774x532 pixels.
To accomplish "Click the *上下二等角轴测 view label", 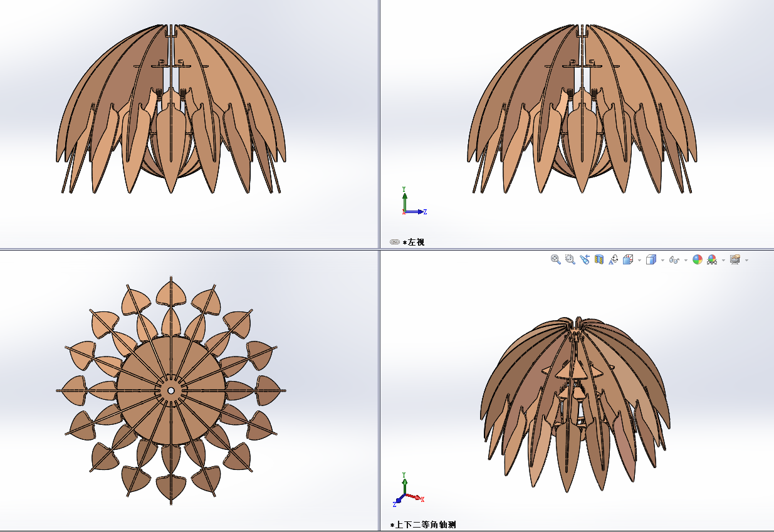I will point(423,524).
